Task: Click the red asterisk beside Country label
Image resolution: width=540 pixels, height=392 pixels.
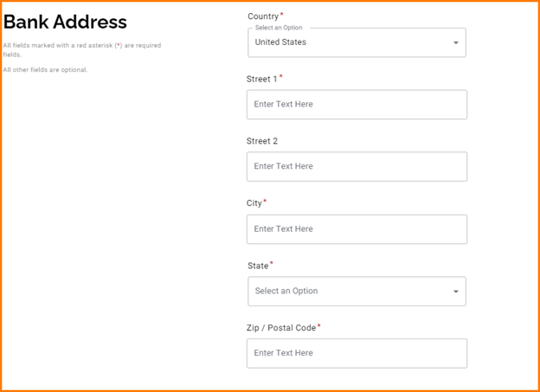Action: tap(282, 15)
